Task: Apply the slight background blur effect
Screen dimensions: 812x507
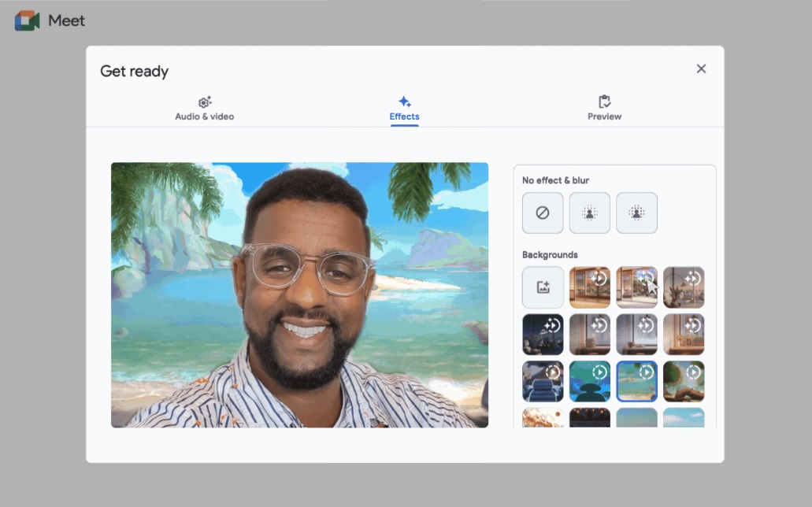Action: coord(589,213)
